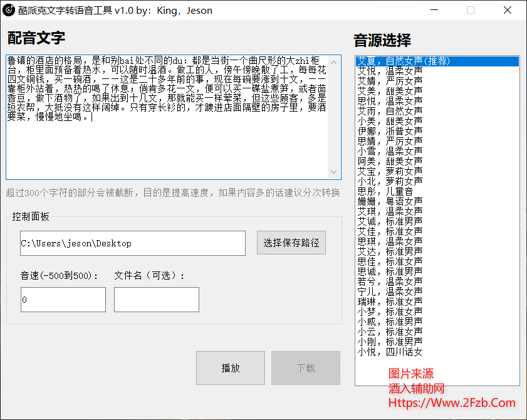527x420 pixels.
Task: Click the optional 文件名 filename field
Action: (156, 300)
